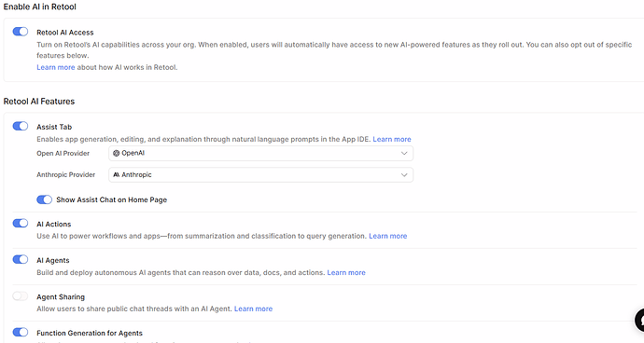Open Learn more link for Assist Tab
This screenshot has width=644, height=343.
click(392, 139)
